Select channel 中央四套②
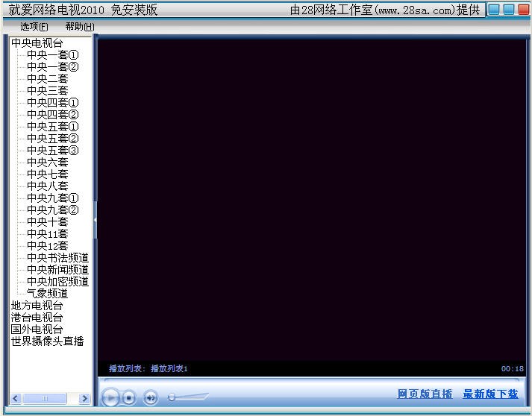532x416 pixels. tap(52, 115)
